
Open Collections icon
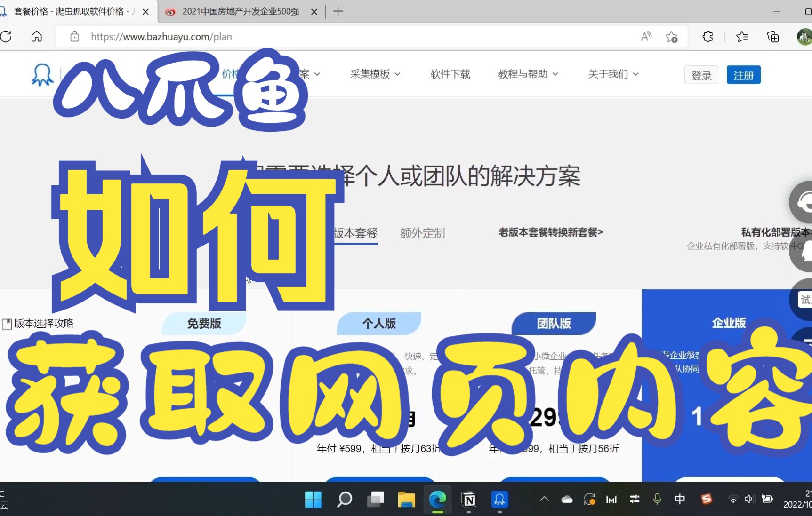773,37
